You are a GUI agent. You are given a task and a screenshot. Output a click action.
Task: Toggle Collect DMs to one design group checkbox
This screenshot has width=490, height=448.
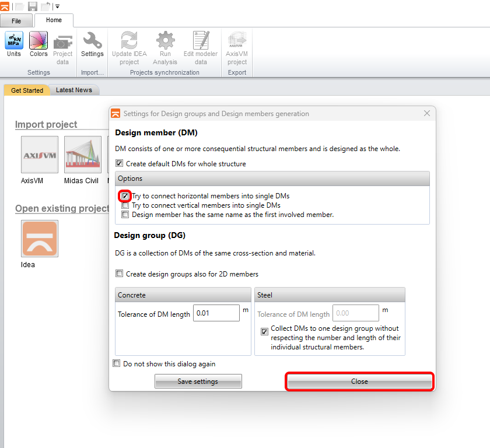point(264,331)
